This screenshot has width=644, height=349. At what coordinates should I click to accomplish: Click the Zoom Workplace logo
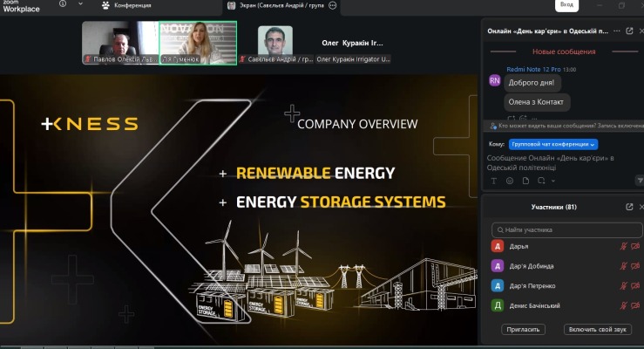21,6
